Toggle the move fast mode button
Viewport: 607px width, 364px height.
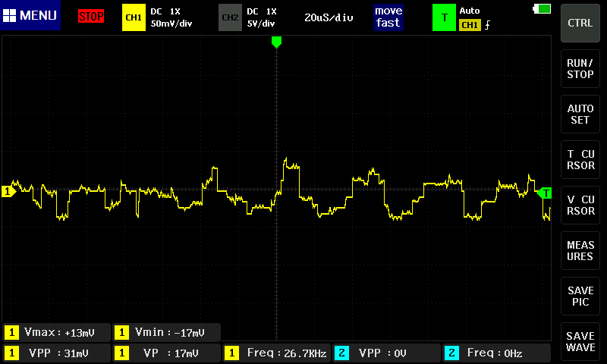click(388, 17)
